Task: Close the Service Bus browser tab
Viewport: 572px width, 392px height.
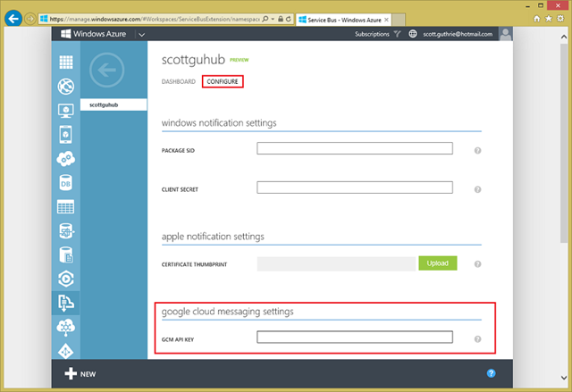Action: [x=386, y=20]
